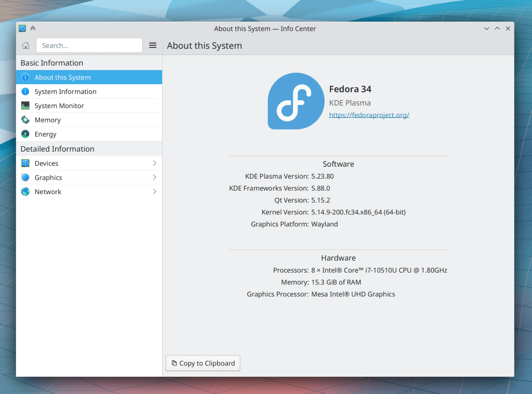
Task: Click the Fedora logo image
Action: tap(296, 101)
